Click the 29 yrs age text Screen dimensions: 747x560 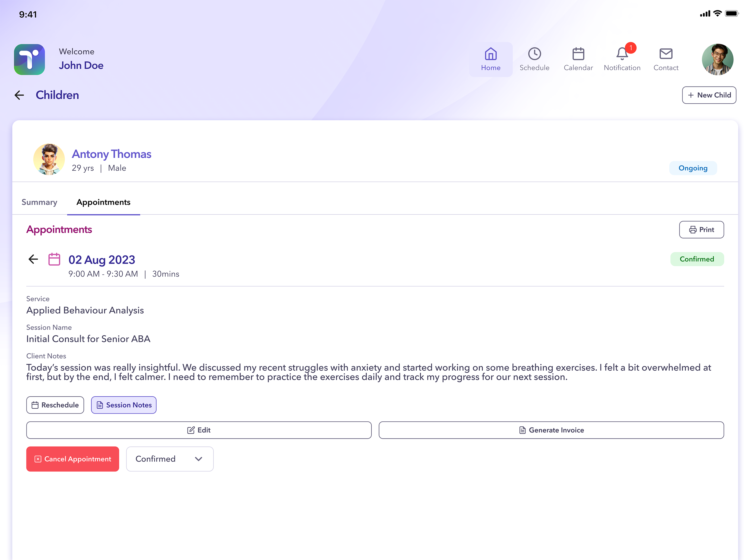(x=83, y=168)
